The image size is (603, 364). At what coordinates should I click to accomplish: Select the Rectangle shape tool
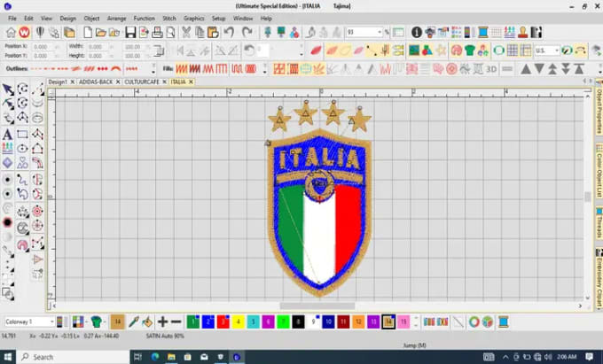[22, 135]
